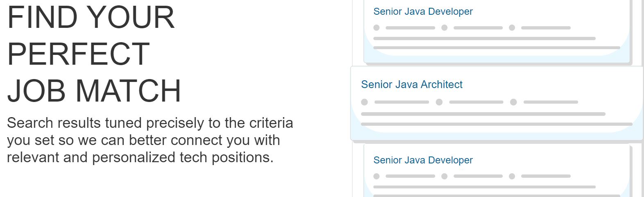Click first gray bullet dot in Architect card

(364, 102)
